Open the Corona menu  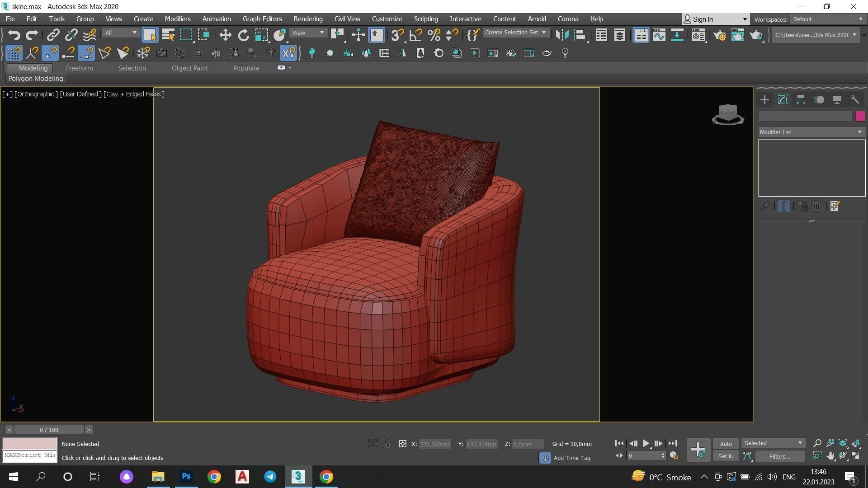coord(568,19)
